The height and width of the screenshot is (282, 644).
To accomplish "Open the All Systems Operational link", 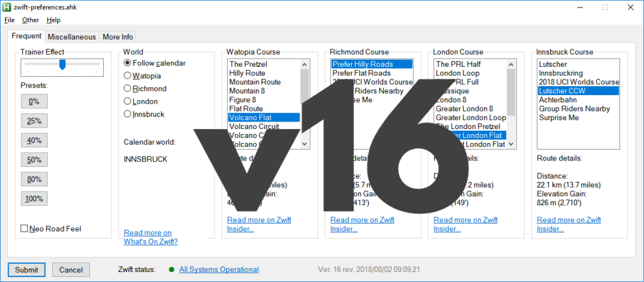I will click(x=219, y=269).
